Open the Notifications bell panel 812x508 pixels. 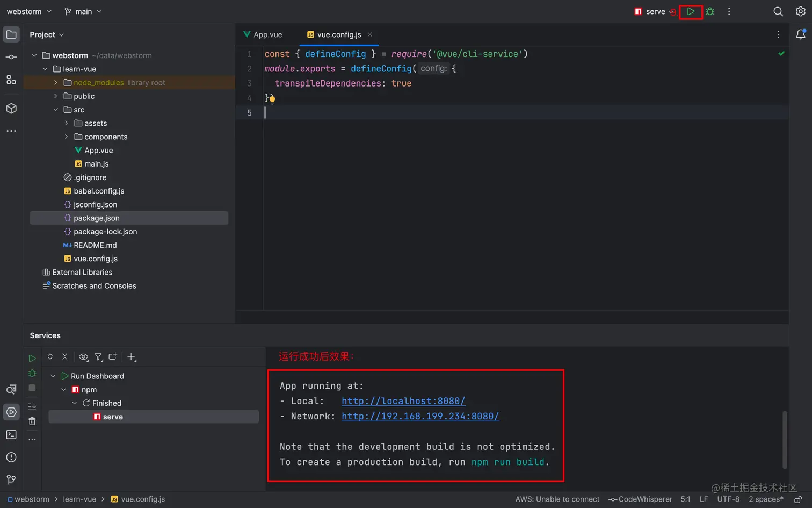[x=800, y=34]
